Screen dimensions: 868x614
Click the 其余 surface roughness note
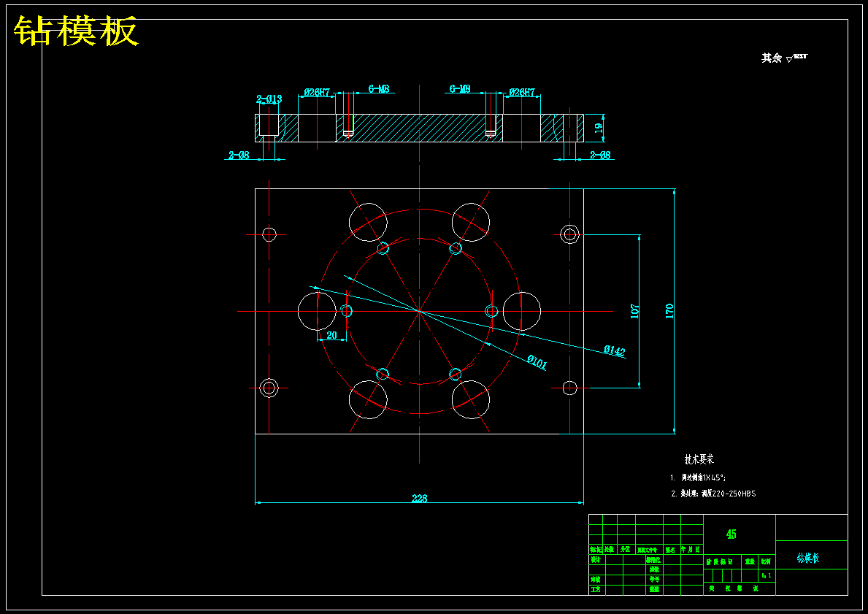[x=784, y=58]
